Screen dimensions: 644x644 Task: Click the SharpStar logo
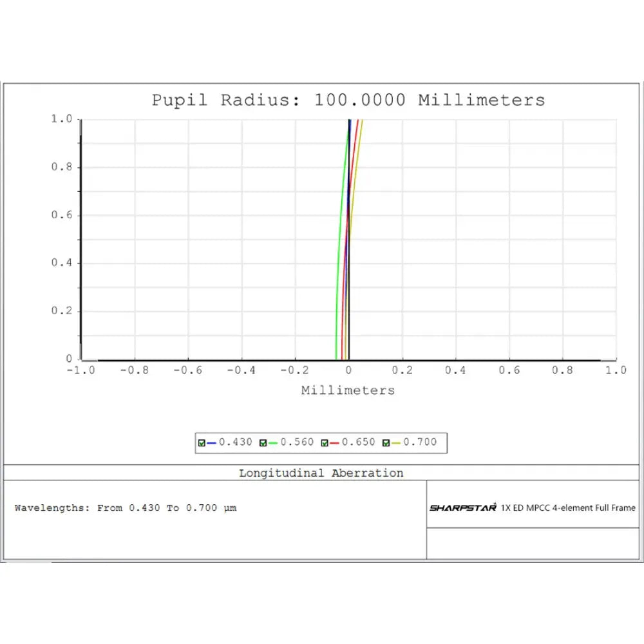click(463, 508)
